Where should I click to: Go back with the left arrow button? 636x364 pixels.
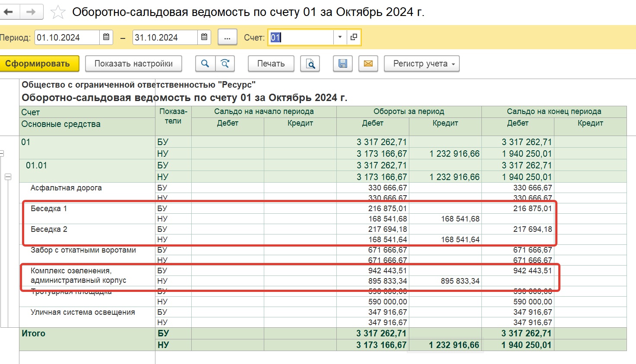pyautogui.click(x=9, y=12)
